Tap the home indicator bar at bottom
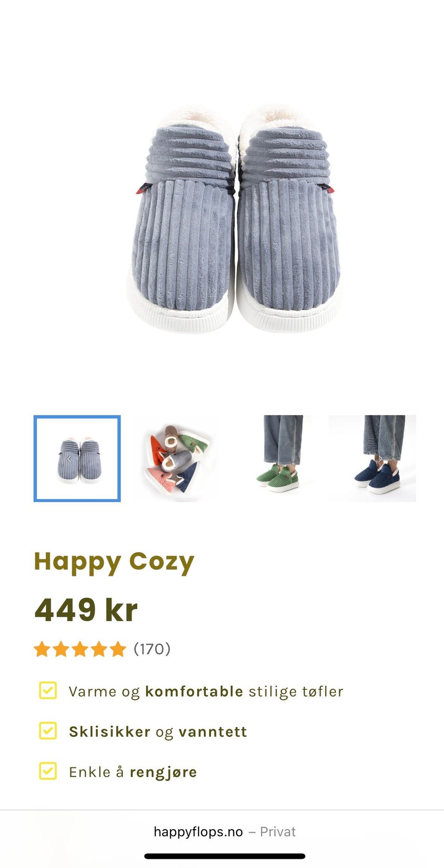The height and width of the screenshot is (868, 444). pyautogui.click(x=225, y=856)
